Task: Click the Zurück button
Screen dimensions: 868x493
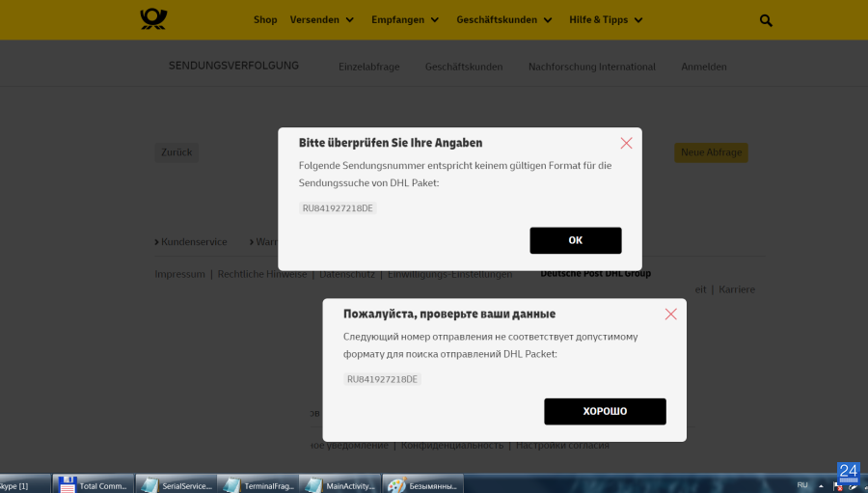Action: point(176,152)
